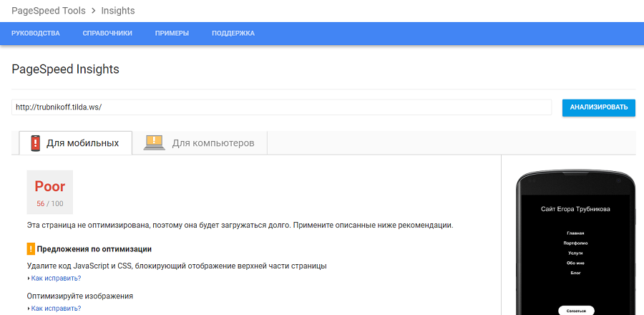The width and height of the screenshot is (644, 315).
Task: Click the Insights breadcrumb text
Action: (117, 11)
